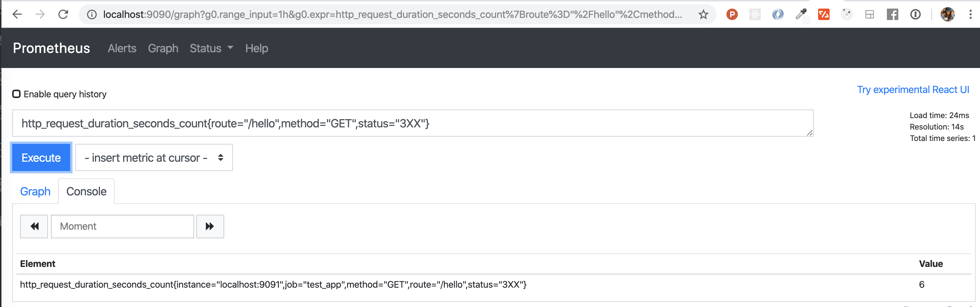Switch to the Graph tab
Image resolution: width=980 pixels, height=307 pixels.
coord(35,191)
